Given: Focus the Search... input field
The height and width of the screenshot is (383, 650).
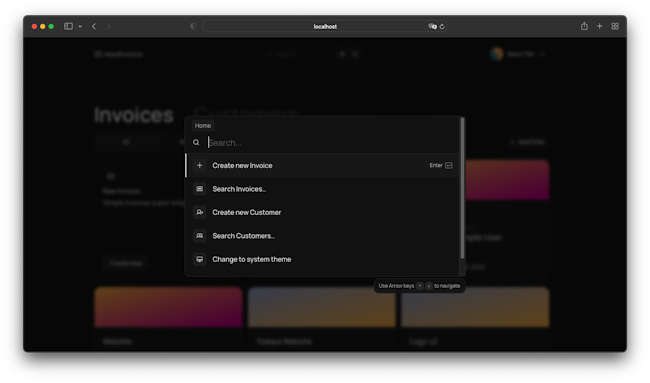Looking at the screenshot, I should tap(332, 143).
